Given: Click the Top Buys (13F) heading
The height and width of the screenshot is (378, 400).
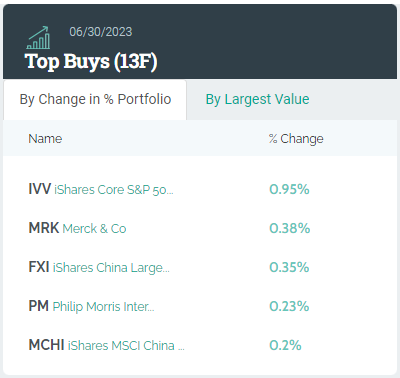Looking at the screenshot, I should tap(91, 62).
